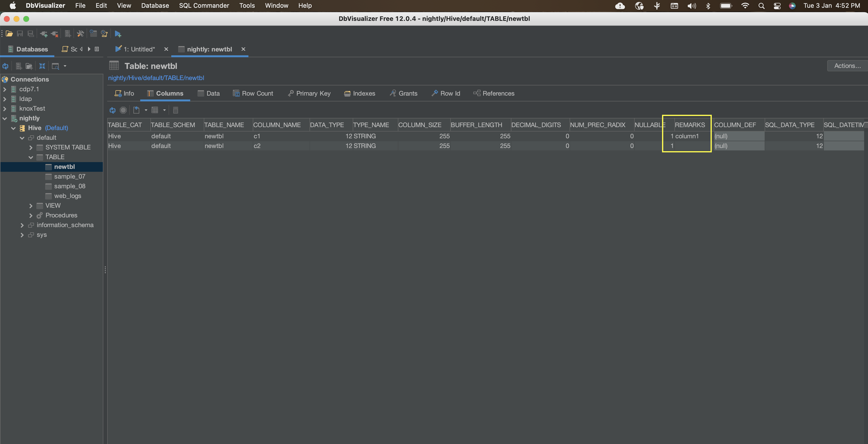Reload the Columns grid data
The width and height of the screenshot is (868, 444).
[113, 110]
